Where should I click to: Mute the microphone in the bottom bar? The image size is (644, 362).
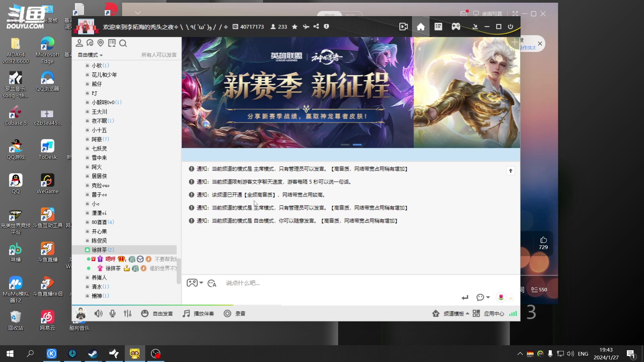[x=112, y=313]
